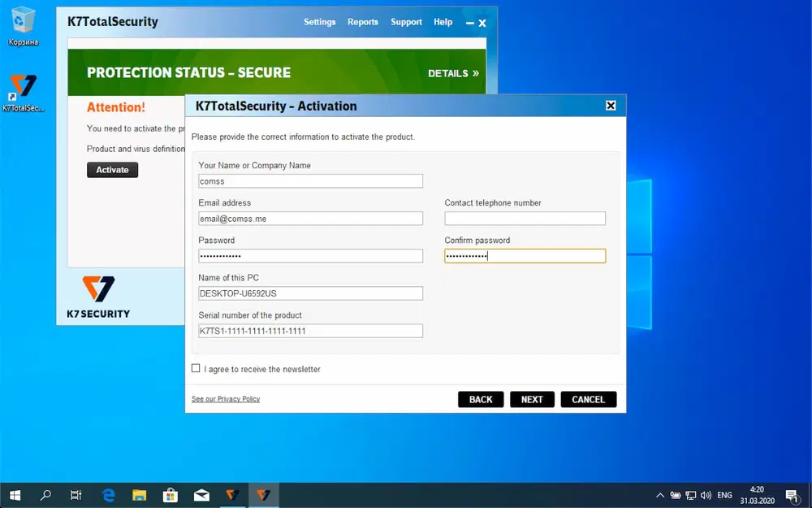Focus the Email address field
Screen dimensions: 812x508
click(310, 218)
